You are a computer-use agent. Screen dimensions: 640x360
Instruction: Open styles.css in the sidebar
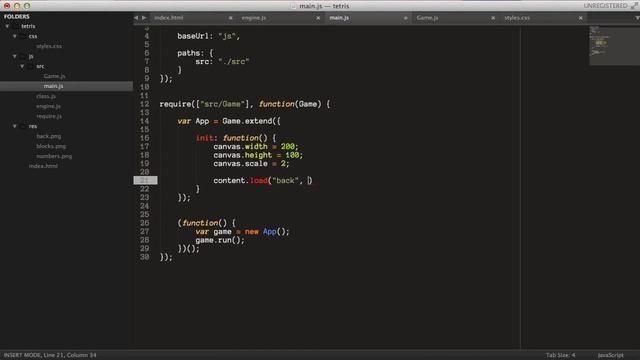tap(49, 46)
